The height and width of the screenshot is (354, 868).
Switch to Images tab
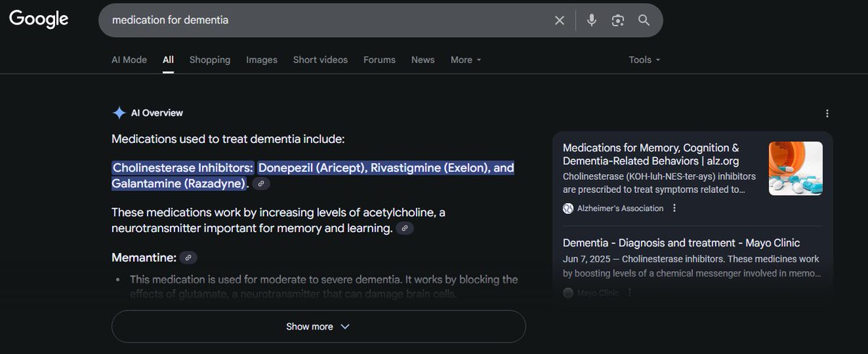point(262,60)
